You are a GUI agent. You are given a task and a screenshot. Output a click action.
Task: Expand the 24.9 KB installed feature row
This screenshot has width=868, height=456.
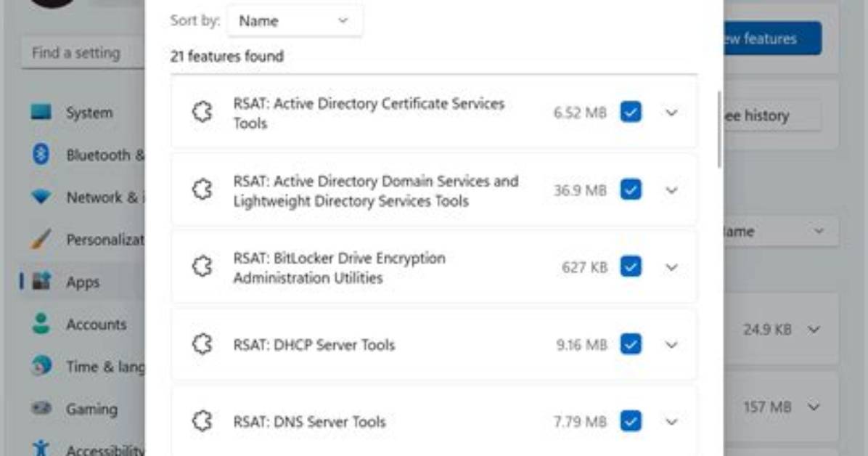(814, 330)
